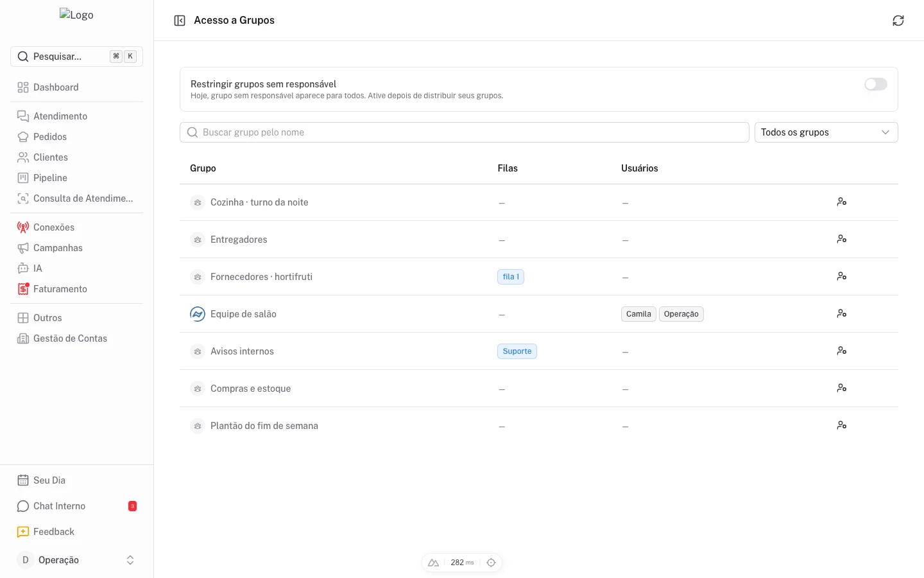Expand the Operação account switcher
The width and height of the screenshot is (924, 578).
77,560
